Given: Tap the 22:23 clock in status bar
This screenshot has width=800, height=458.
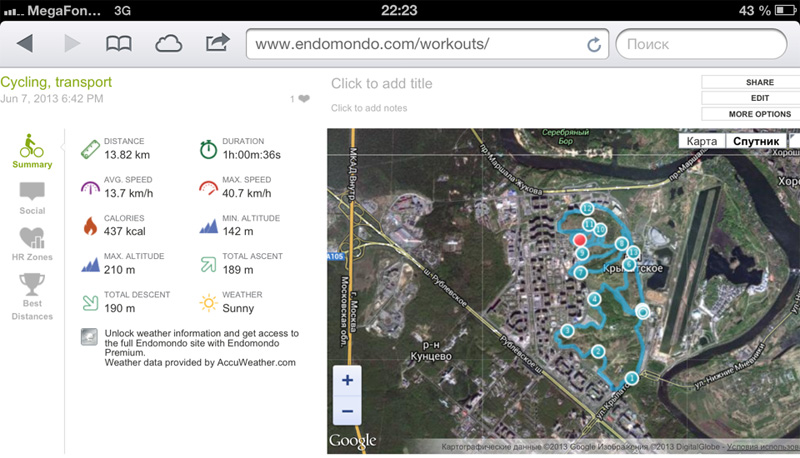Looking at the screenshot, I should coord(399,10).
